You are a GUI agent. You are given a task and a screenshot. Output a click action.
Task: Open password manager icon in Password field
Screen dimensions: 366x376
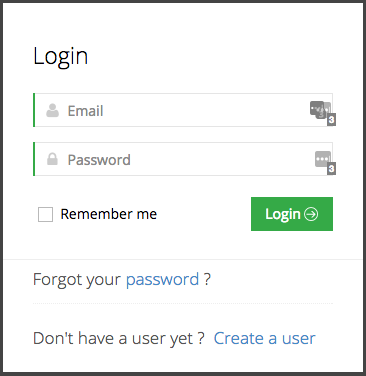pos(323,159)
